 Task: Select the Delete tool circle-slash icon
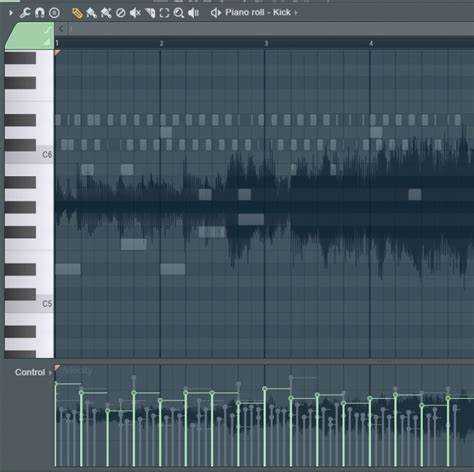click(120, 13)
